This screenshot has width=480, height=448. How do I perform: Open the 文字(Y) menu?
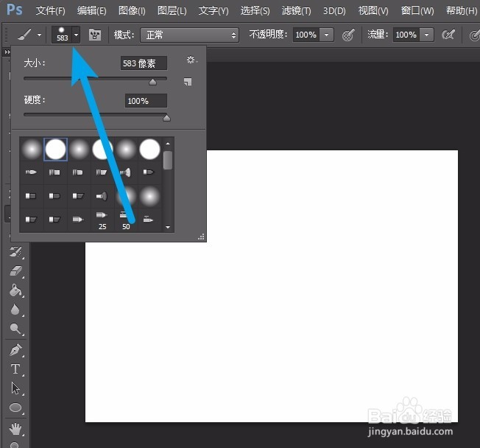pyautogui.click(x=213, y=11)
